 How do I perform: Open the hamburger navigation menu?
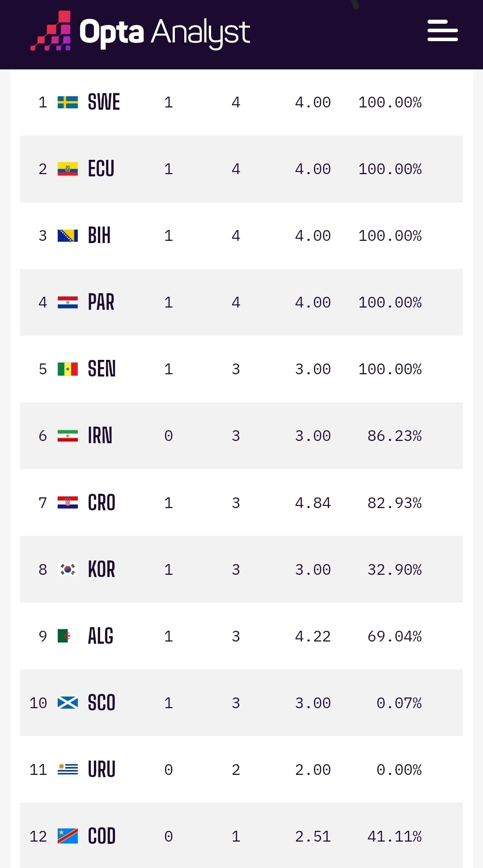[442, 30]
